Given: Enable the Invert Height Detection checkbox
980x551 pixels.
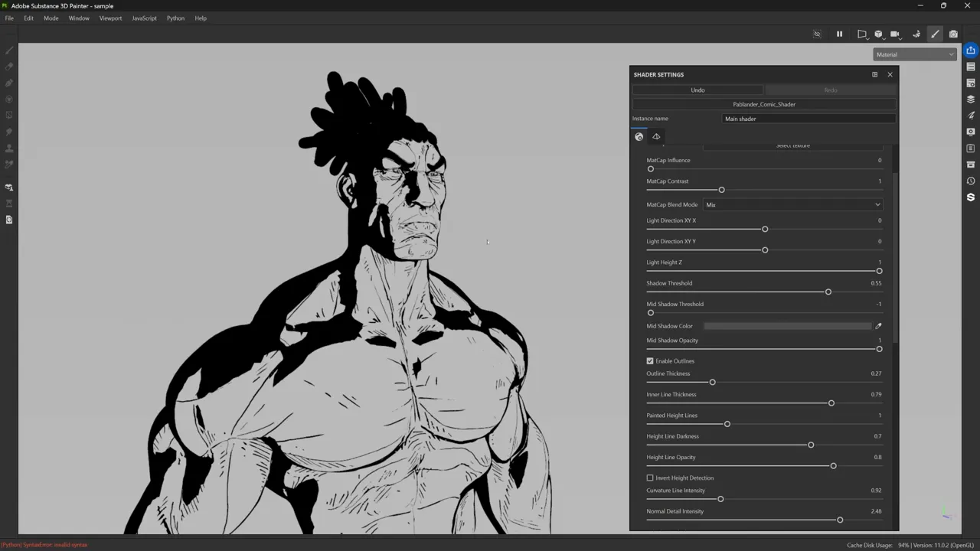Looking at the screenshot, I should pos(650,478).
